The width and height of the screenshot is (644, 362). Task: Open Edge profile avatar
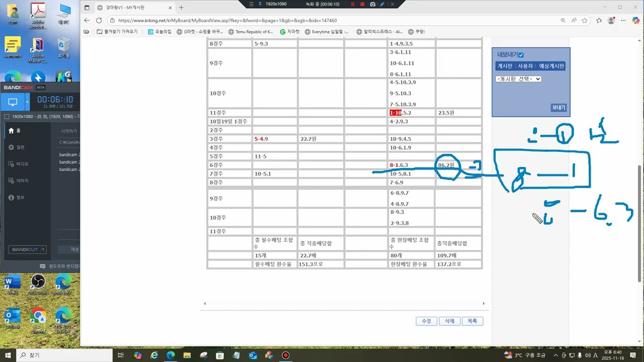[611, 21]
